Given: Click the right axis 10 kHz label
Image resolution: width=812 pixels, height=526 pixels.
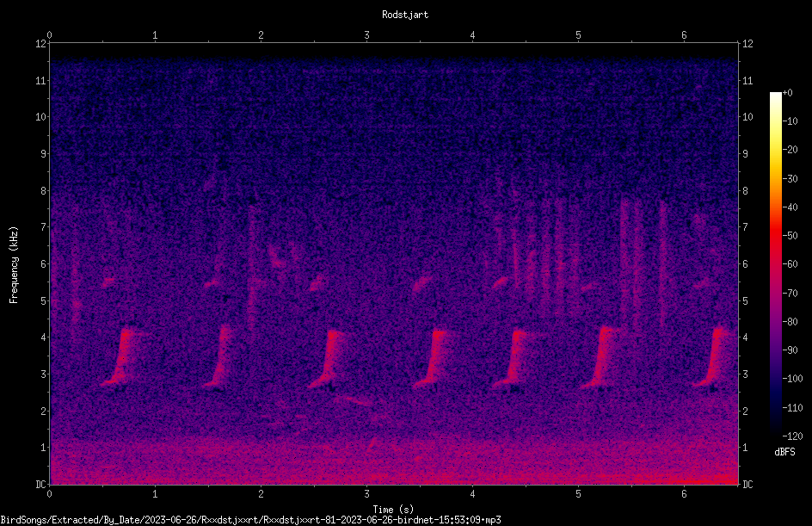Looking at the screenshot, I should (747, 117).
